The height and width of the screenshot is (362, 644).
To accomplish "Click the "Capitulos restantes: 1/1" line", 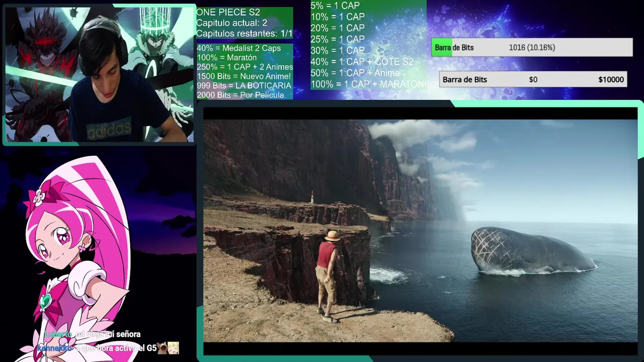I will coord(244,34).
